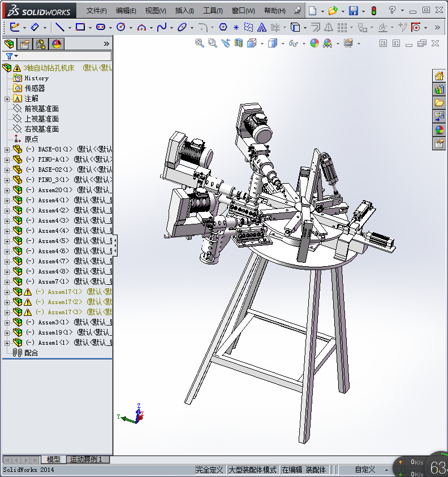Expand the Assem4<5> tree node
The image size is (448, 477).
(x=7, y=241)
